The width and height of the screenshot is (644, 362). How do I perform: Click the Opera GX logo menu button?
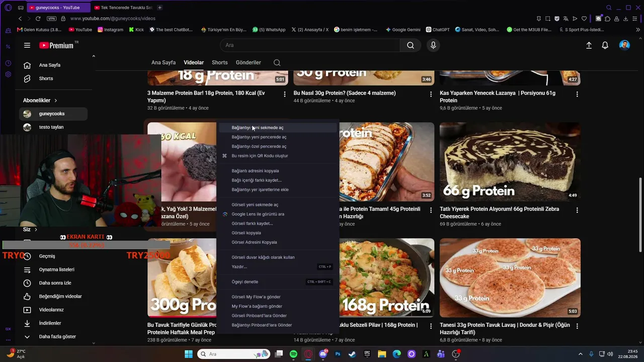tap(8, 8)
